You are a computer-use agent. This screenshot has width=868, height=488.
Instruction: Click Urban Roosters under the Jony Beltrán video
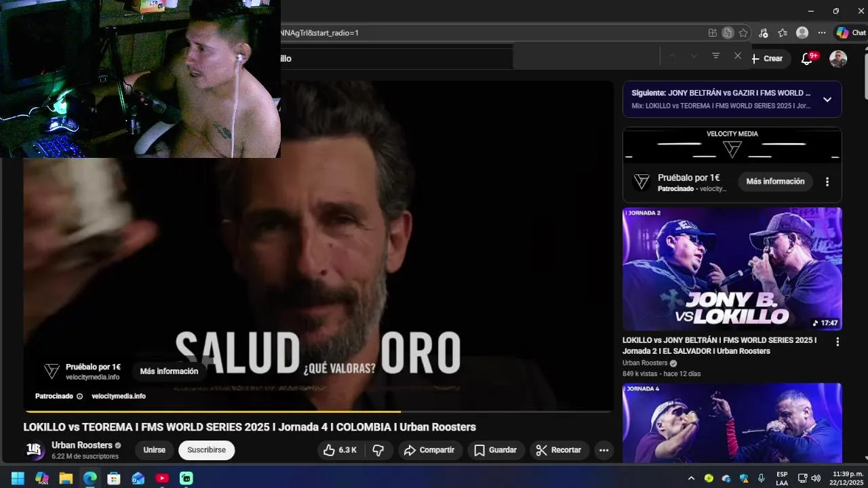[645, 363]
